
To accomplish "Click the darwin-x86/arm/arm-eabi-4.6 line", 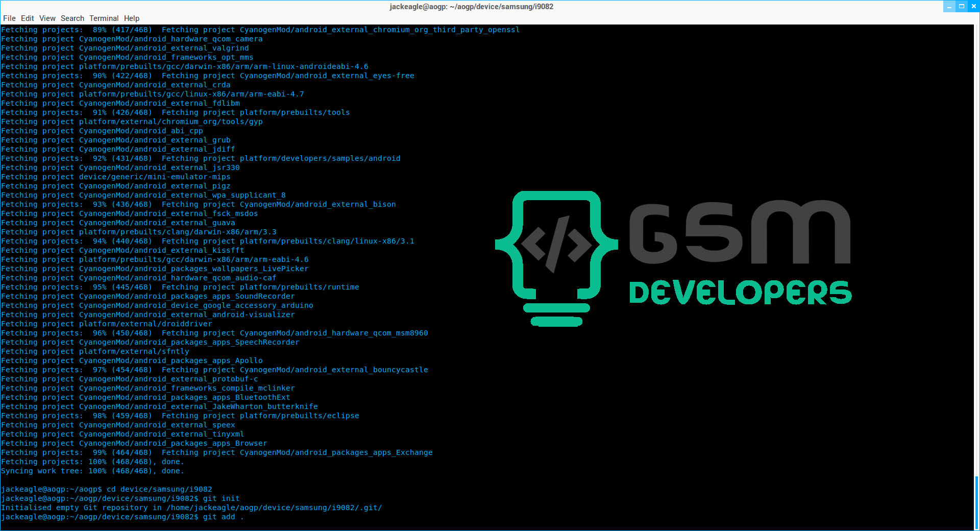I will (155, 260).
